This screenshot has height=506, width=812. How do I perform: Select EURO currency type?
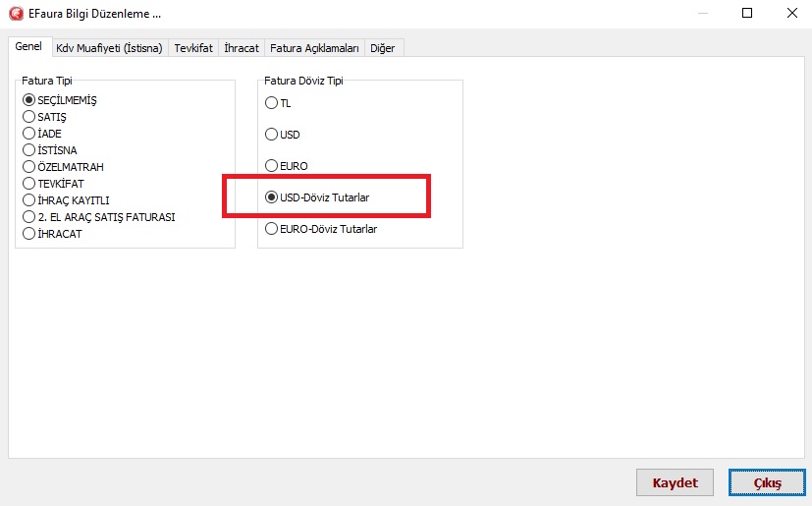click(272, 166)
